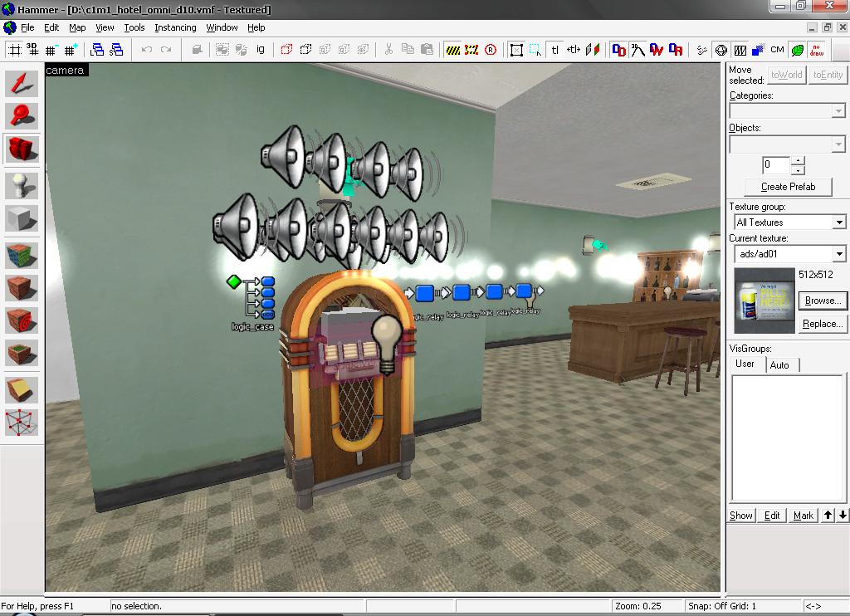Click the VisGroups Show button
Viewport: 850px width, 616px height.
(x=740, y=516)
